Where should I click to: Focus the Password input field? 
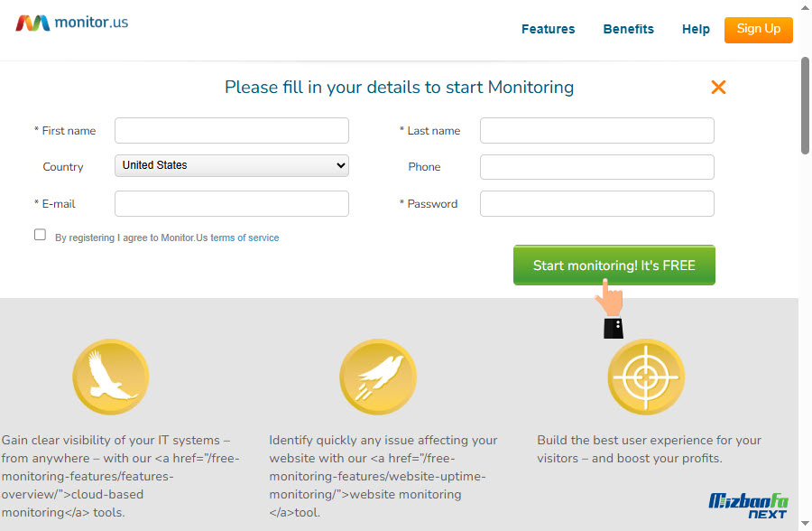596,203
